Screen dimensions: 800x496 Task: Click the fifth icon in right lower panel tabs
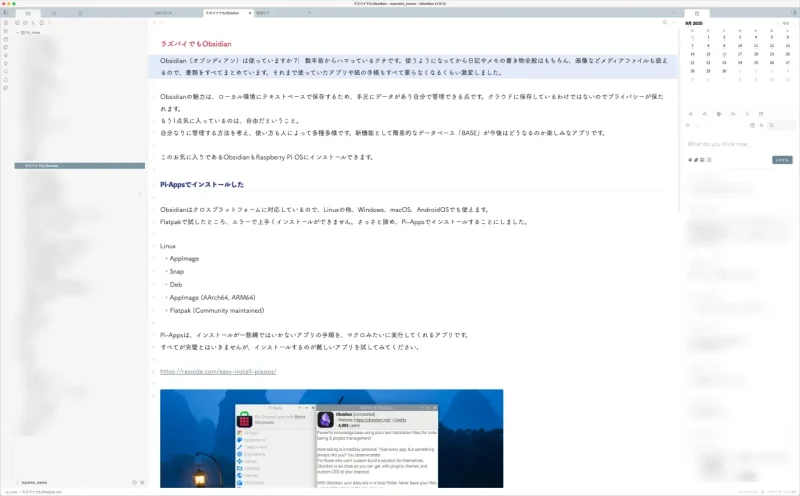[747, 114]
